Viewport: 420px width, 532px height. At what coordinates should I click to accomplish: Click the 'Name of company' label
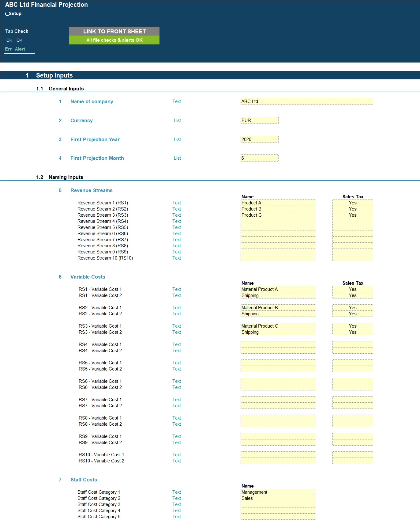92,101
